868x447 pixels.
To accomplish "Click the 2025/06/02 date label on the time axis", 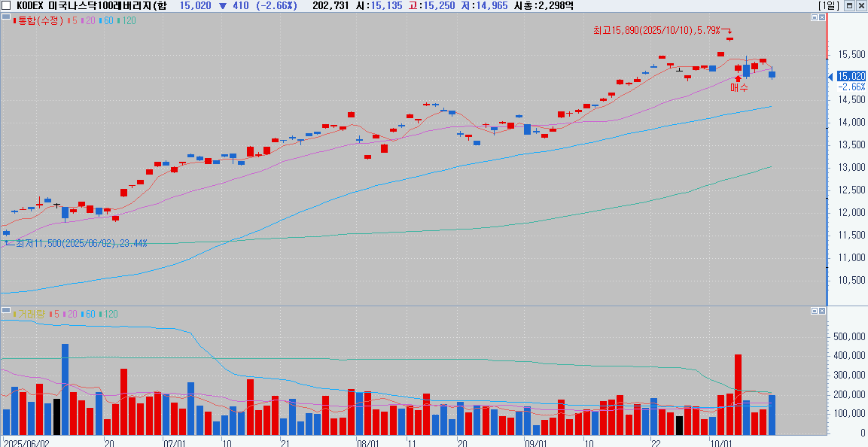I will point(26,442).
